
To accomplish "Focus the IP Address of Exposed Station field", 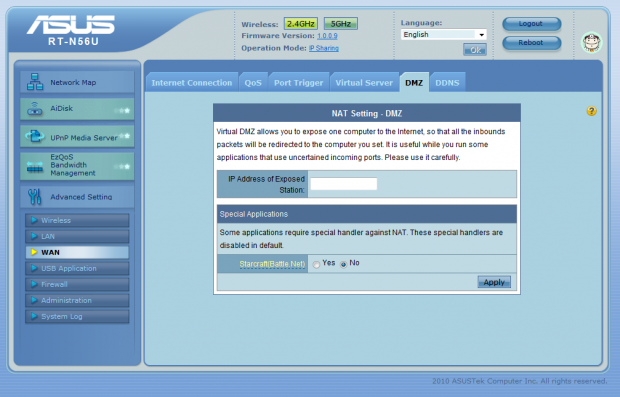I will pyautogui.click(x=344, y=184).
